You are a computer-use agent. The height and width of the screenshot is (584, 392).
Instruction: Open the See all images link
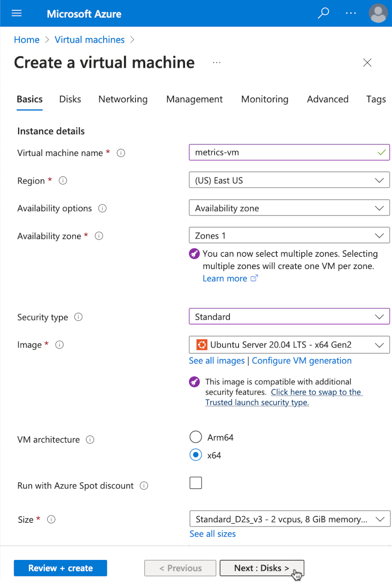click(216, 361)
